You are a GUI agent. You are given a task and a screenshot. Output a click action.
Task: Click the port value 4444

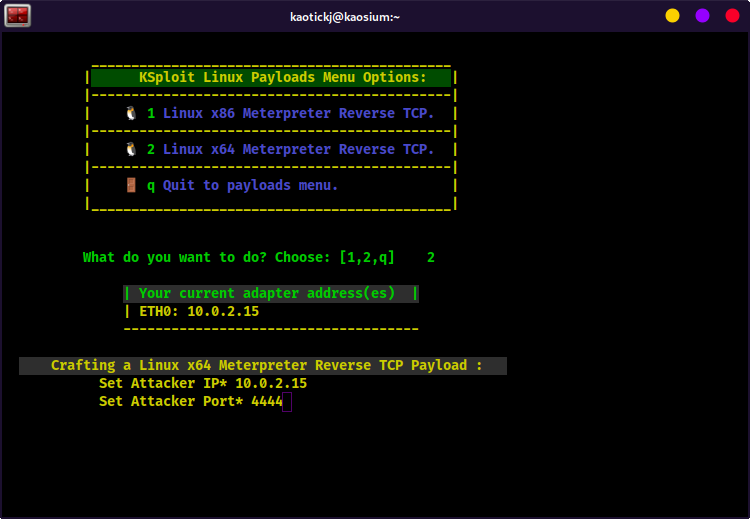coord(266,401)
